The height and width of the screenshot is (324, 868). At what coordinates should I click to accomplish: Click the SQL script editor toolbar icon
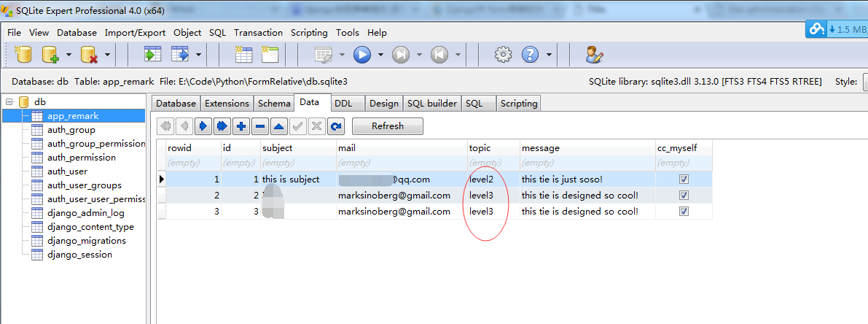point(324,55)
